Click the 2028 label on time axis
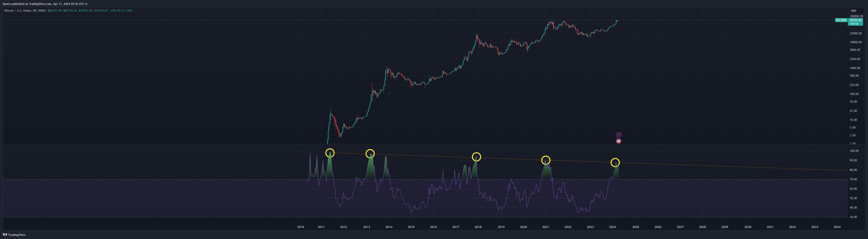This screenshot has width=868, height=239. tap(702, 227)
